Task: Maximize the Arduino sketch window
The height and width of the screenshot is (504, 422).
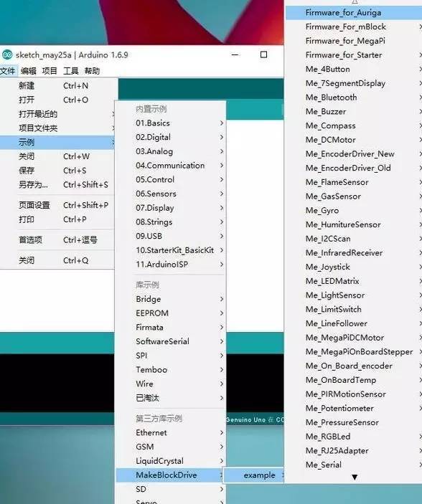Action: tap(263, 54)
